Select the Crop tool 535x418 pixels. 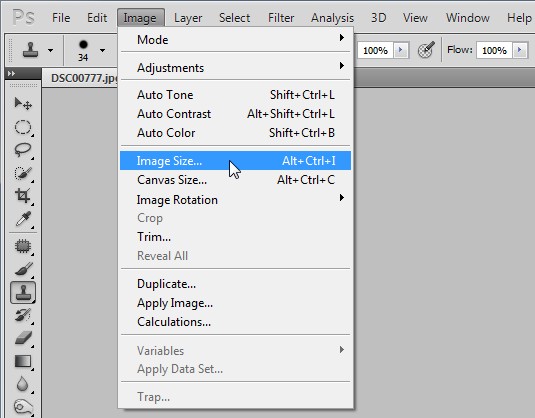point(23,196)
